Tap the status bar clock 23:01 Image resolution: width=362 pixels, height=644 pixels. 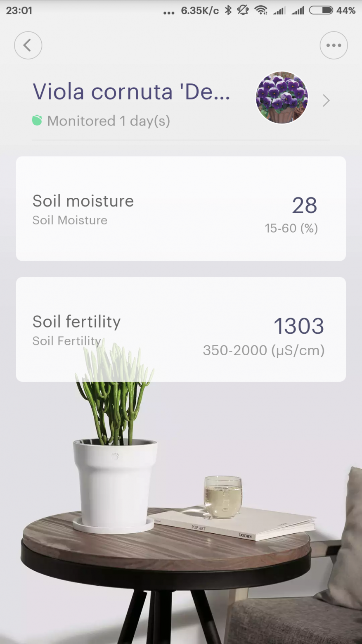pos(19,10)
